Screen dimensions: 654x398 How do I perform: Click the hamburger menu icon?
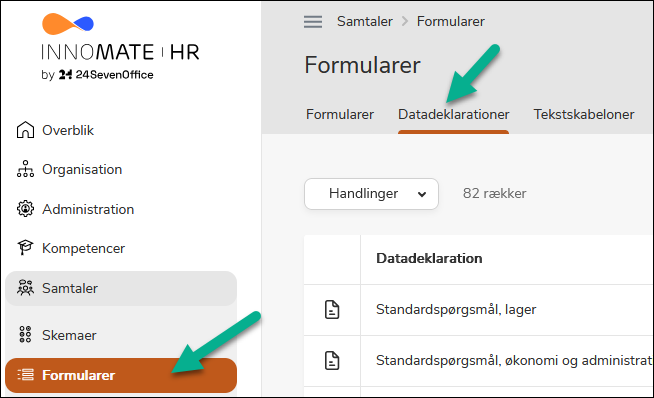click(313, 22)
